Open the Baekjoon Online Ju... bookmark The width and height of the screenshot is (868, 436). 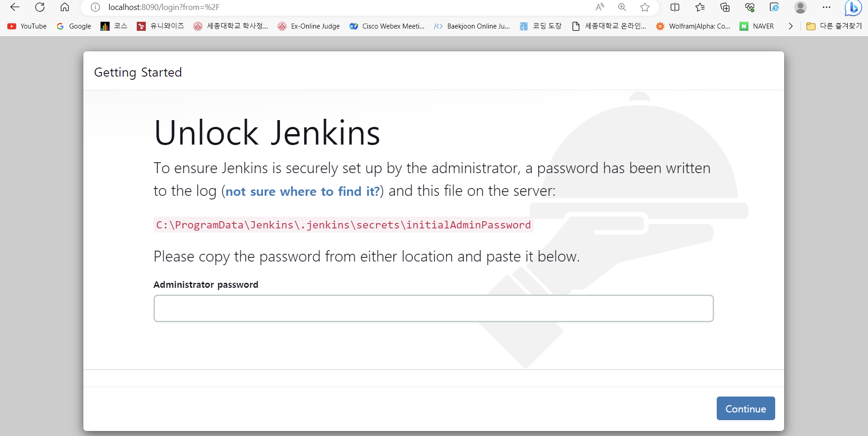click(472, 26)
